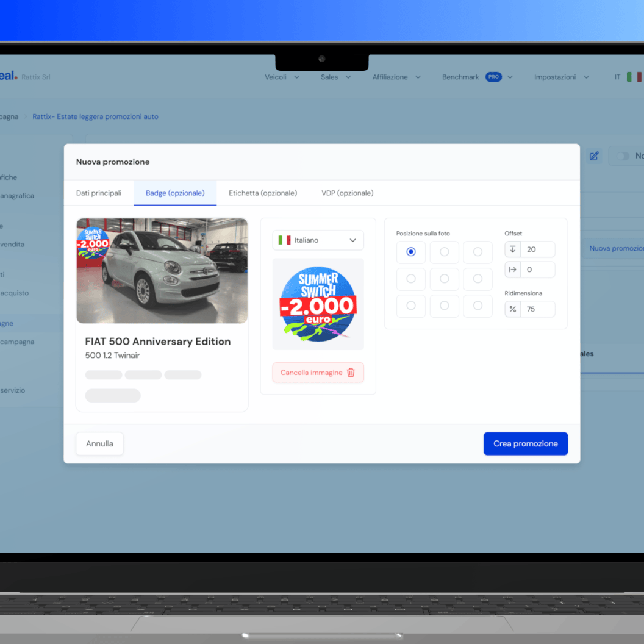644x644 pixels.
Task: Select top-left badge position
Action: (x=410, y=252)
